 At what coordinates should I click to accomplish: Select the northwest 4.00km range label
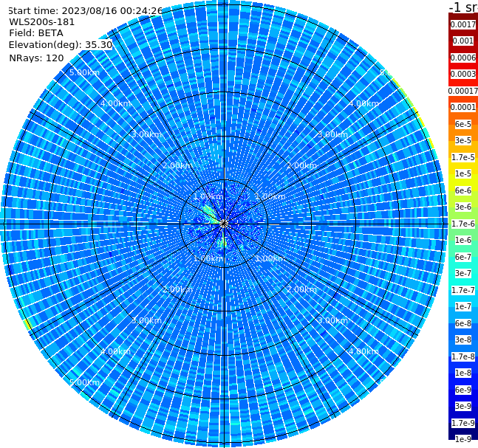click(115, 103)
